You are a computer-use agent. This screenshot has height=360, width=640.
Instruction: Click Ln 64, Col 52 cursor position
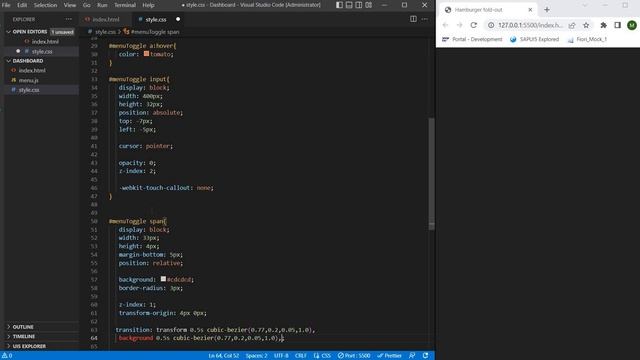coord(224,356)
